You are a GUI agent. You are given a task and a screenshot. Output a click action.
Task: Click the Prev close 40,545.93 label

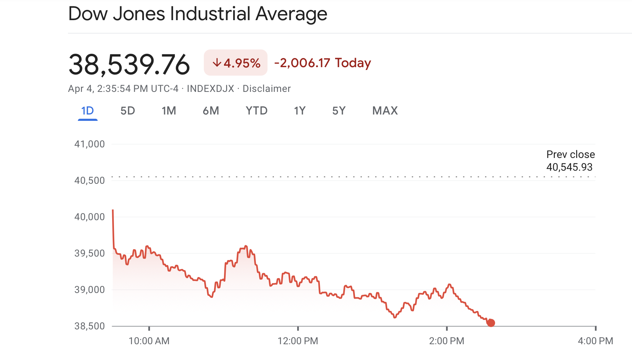coord(570,161)
